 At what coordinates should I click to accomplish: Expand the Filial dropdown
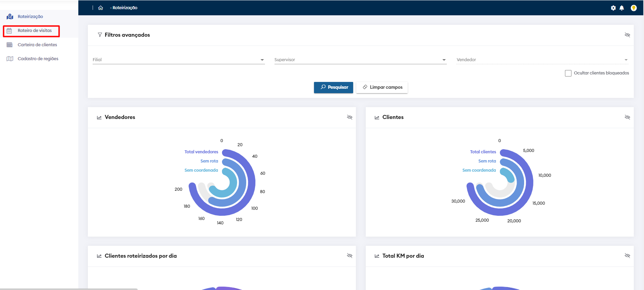coord(262,60)
